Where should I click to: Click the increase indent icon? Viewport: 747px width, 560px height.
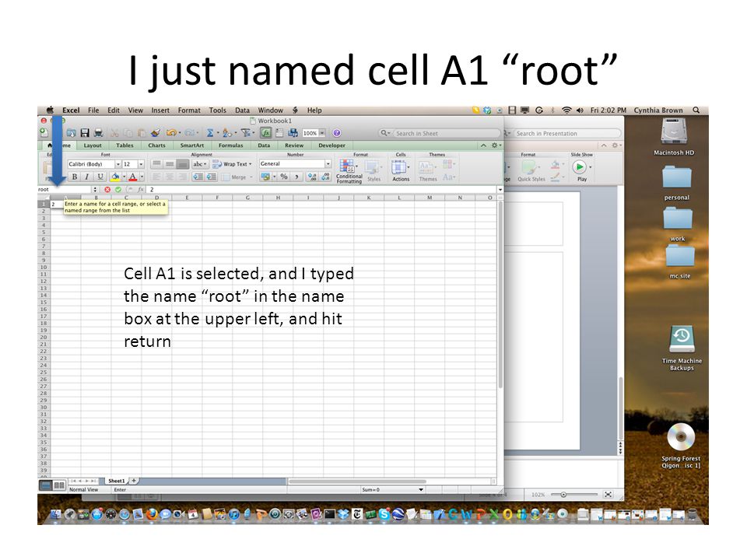coord(212,177)
